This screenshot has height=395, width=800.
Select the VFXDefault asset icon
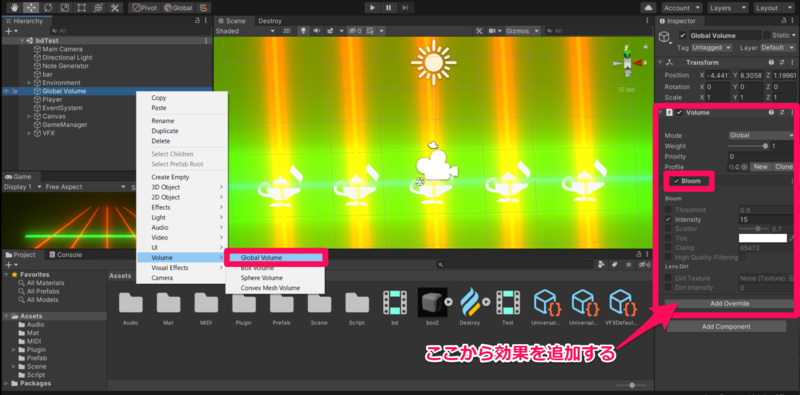[x=622, y=302]
